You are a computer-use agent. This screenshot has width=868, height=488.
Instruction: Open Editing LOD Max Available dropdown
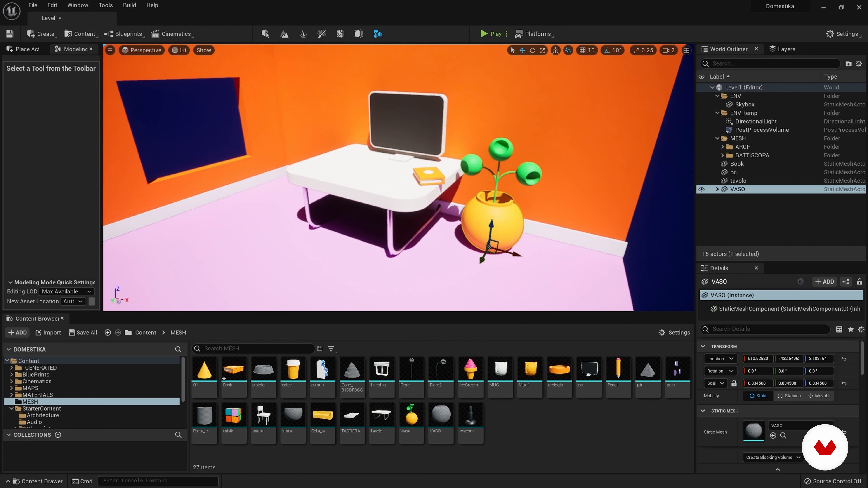coord(67,292)
